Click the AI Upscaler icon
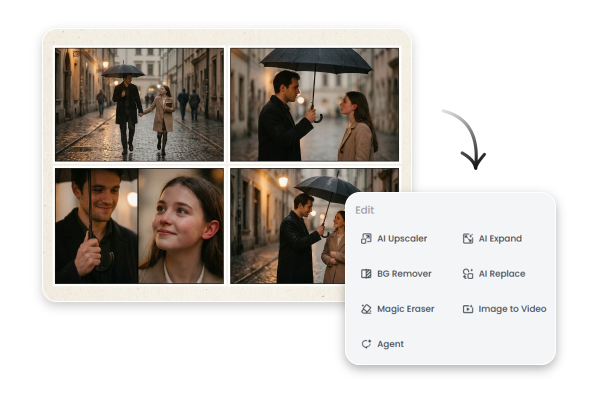The width and height of the screenshot is (600, 400). point(366,238)
